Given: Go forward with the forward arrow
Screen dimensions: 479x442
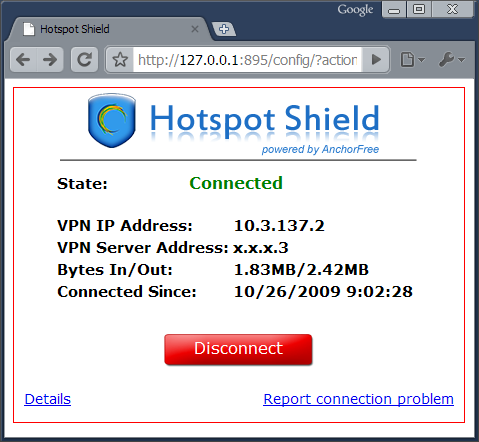Looking at the screenshot, I should click(x=50, y=60).
